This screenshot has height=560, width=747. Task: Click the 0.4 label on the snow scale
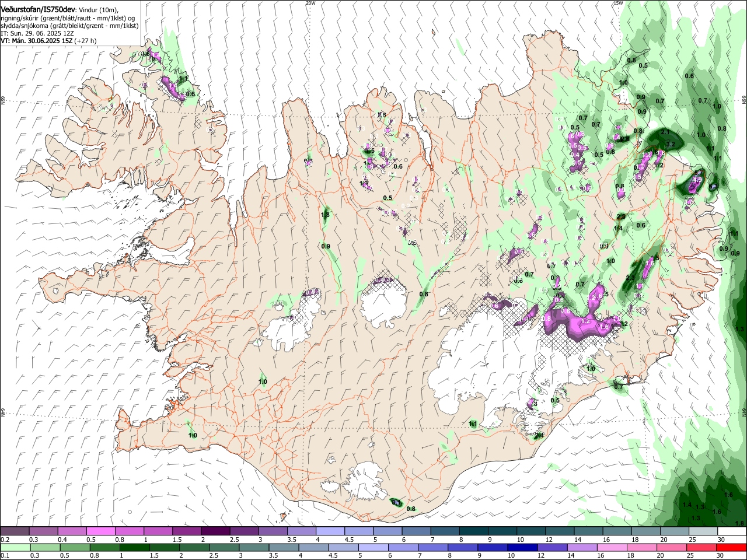[x=62, y=540]
